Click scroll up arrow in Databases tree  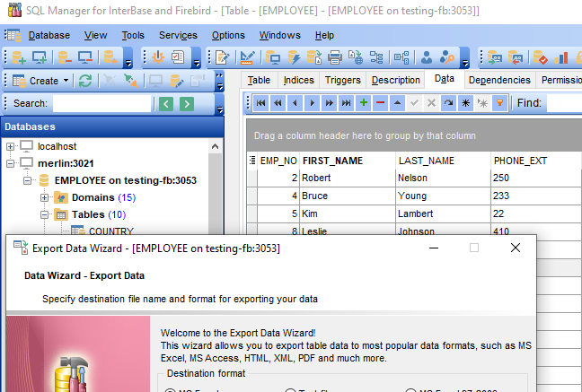tap(215, 146)
